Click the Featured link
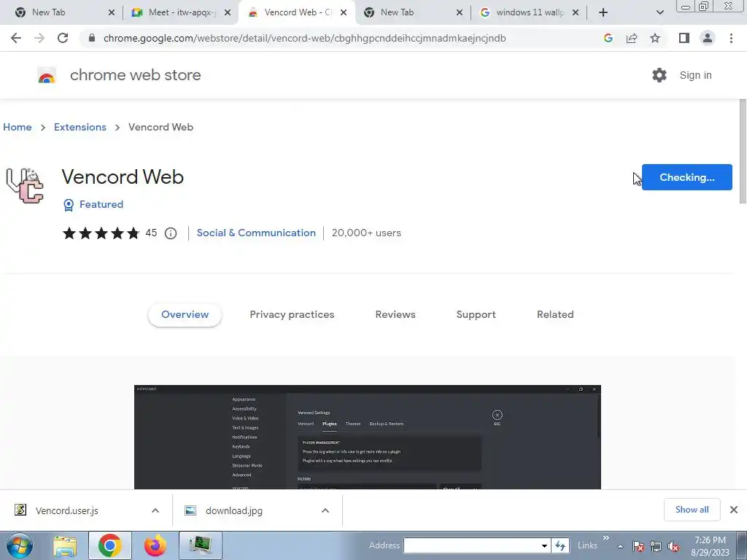 [x=101, y=204]
